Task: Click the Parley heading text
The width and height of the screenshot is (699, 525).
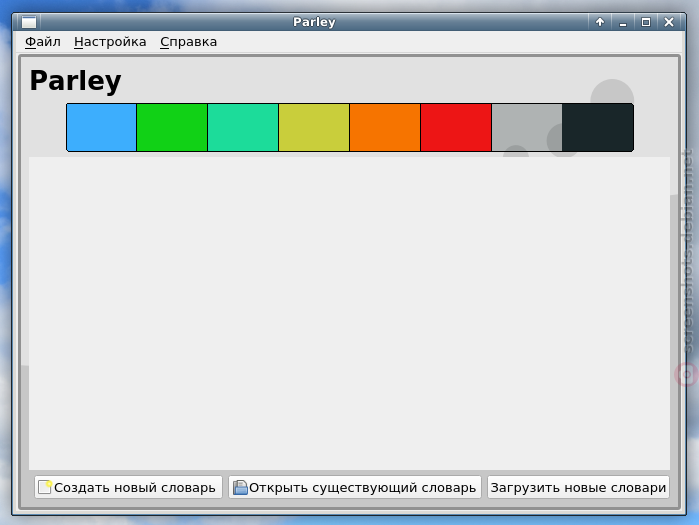Action: pos(75,81)
